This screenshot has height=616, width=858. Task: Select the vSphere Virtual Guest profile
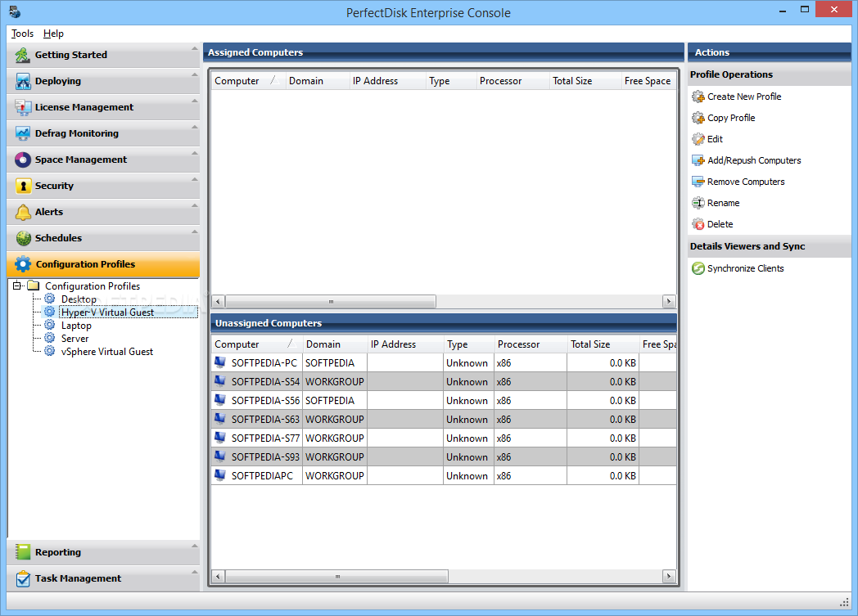pos(107,352)
